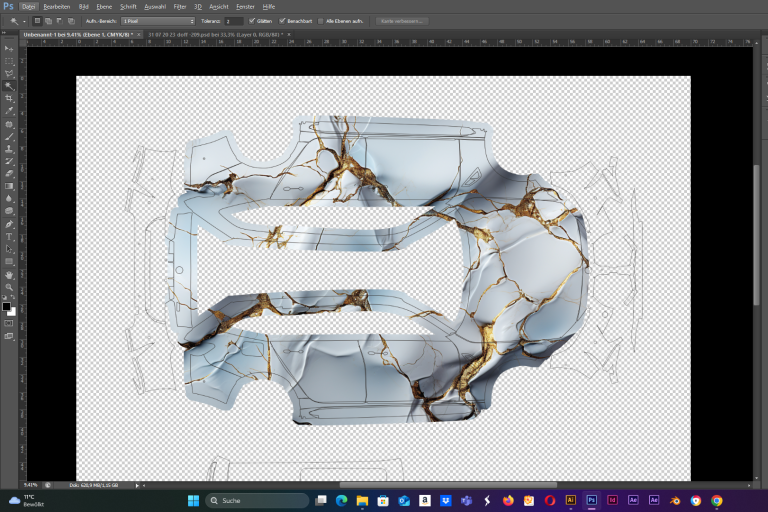Click the foreground color swatch
The image size is (768, 512).
tap(6, 307)
